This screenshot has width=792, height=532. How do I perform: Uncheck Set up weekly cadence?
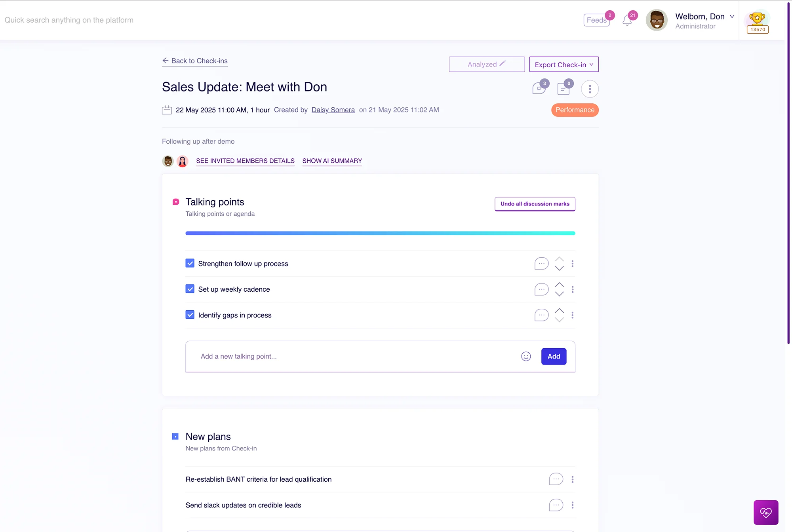pyautogui.click(x=190, y=289)
